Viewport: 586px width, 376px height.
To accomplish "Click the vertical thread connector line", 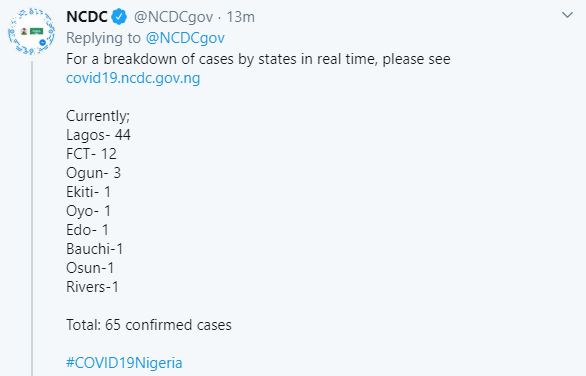I will [32, 219].
